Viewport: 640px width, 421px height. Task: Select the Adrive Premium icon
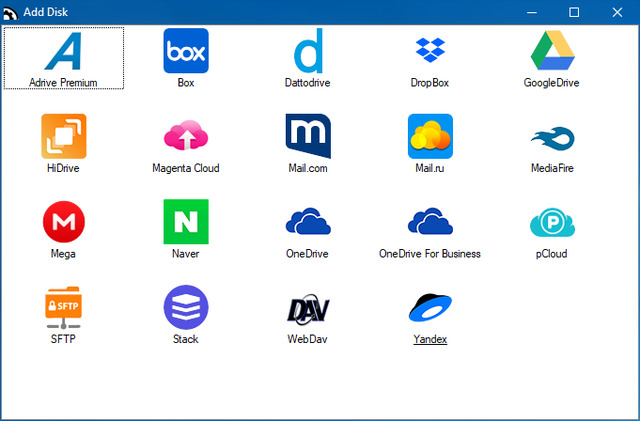tap(64, 51)
